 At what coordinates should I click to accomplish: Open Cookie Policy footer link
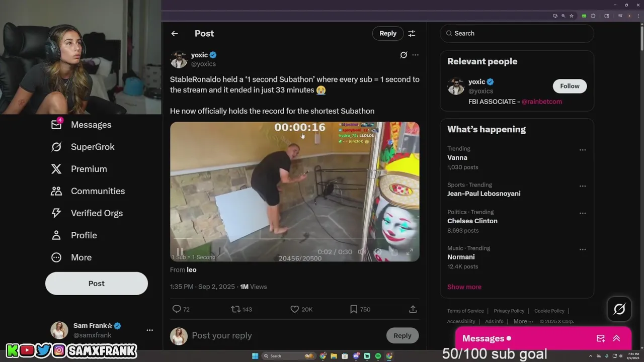pos(549,311)
